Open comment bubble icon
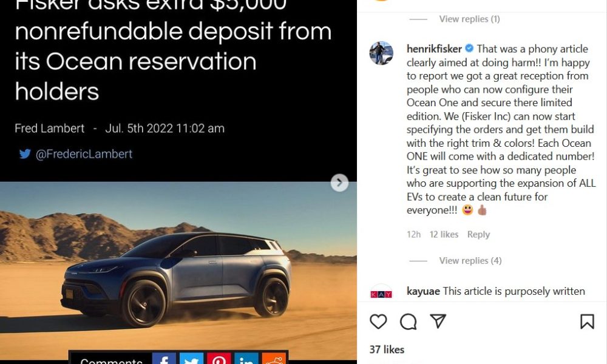The width and height of the screenshot is (607, 364). (408, 322)
